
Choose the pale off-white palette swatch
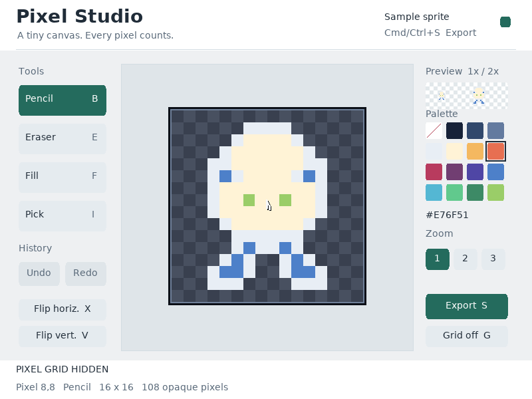(434, 152)
